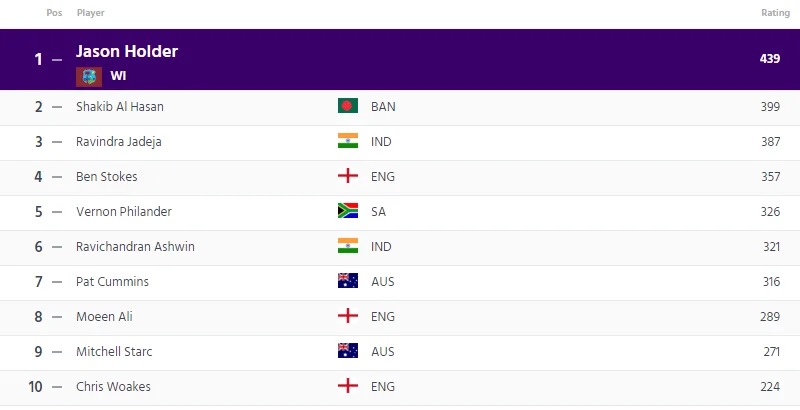Select the Chris Woakes row name

[x=113, y=387]
